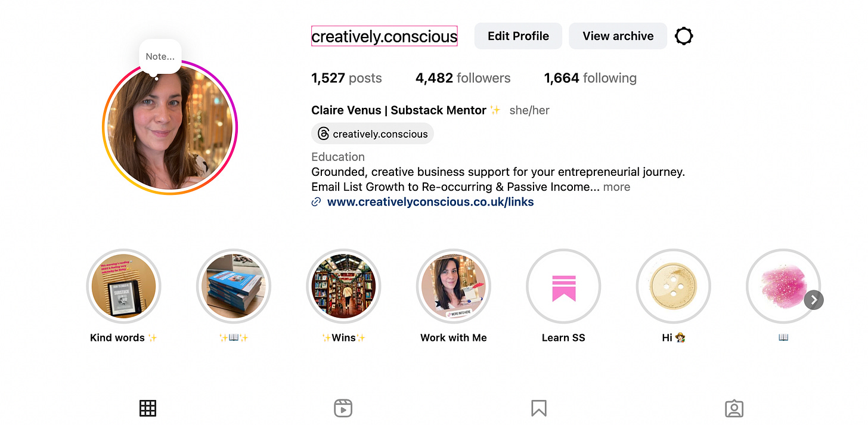Show next highlights with right arrow
The height and width of the screenshot is (425, 868).
(814, 300)
